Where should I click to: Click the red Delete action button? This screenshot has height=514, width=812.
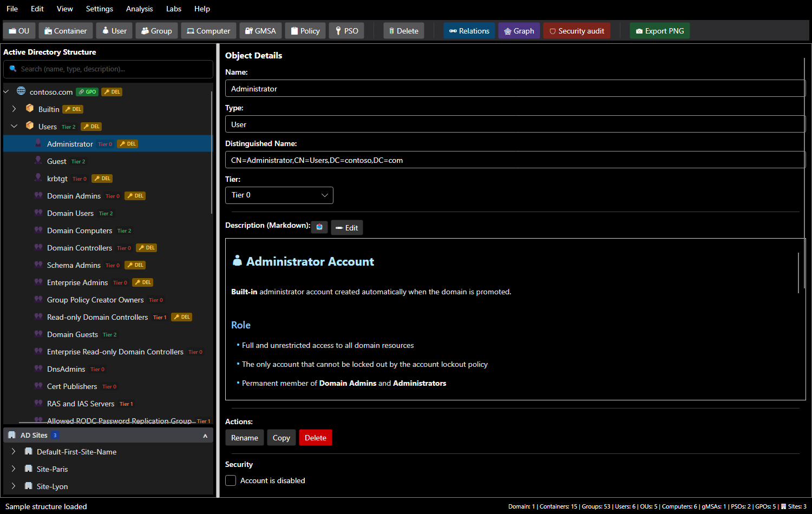(316, 438)
